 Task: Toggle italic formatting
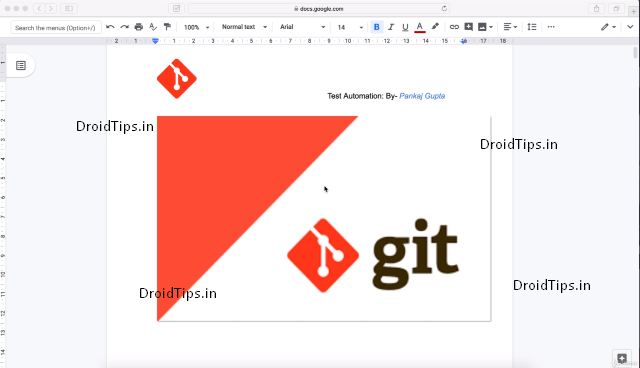(391, 27)
